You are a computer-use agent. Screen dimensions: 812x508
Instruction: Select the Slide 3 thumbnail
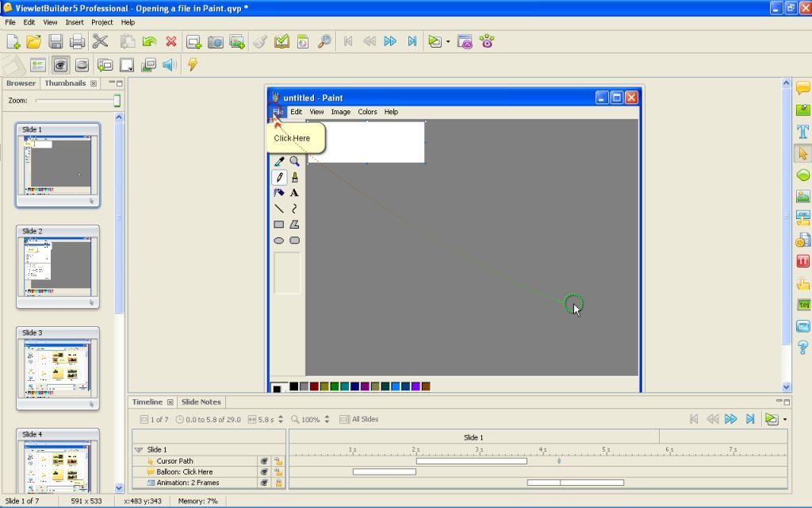(57, 368)
